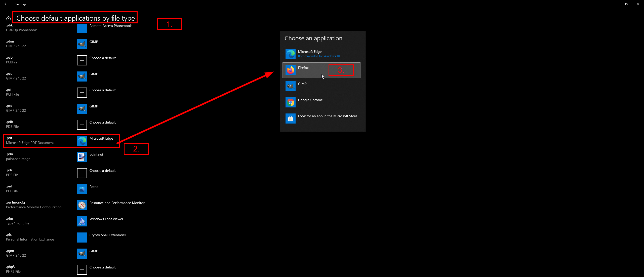Image resolution: width=644 pixels, height=277 pixels.
Task: Open Choose a default for .pdb
Action: (97, 125)
